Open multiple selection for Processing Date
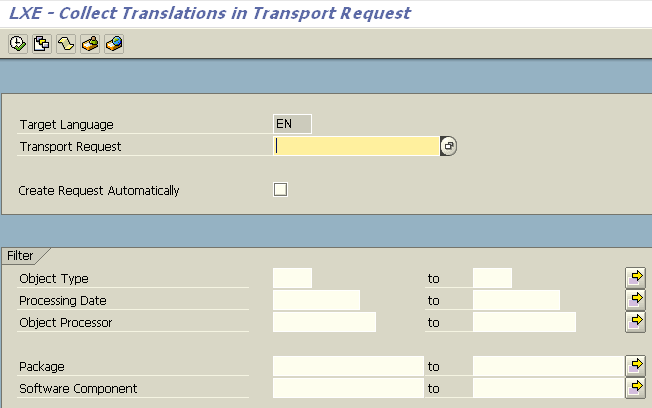 point(635,300)
